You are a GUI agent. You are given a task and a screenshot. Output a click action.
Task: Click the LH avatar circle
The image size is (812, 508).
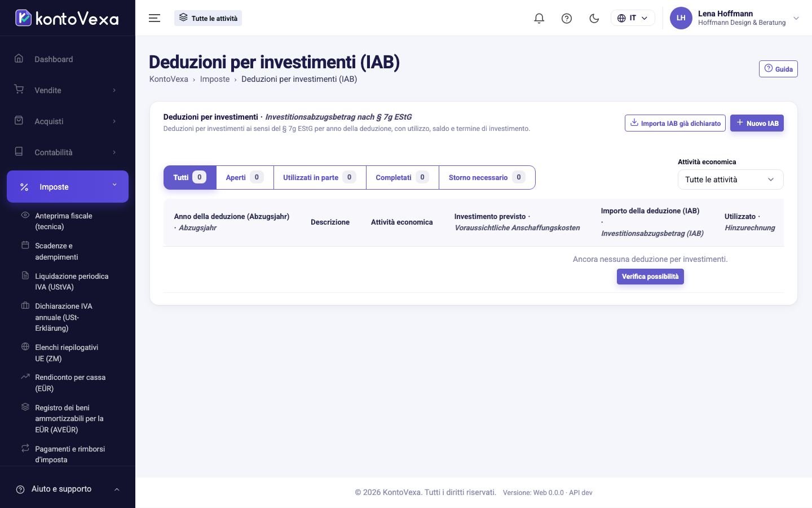click(x=681, y=18)
